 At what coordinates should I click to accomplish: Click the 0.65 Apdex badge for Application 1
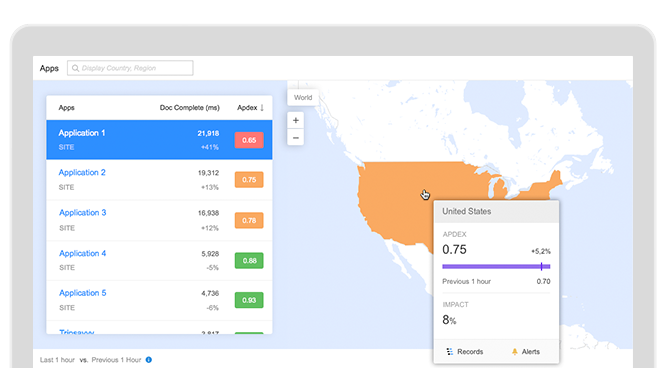click(x=249, y=140)
